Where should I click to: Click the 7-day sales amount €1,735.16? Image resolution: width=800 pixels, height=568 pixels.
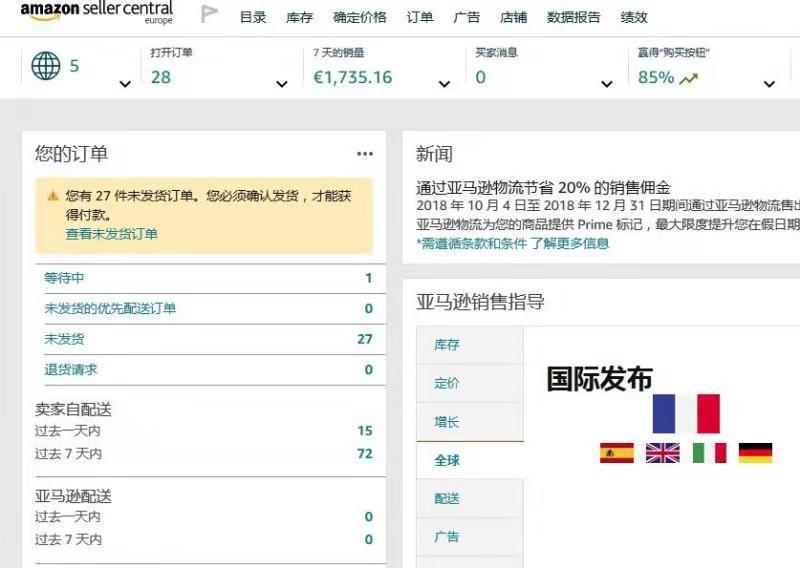(x=353, y=78)
